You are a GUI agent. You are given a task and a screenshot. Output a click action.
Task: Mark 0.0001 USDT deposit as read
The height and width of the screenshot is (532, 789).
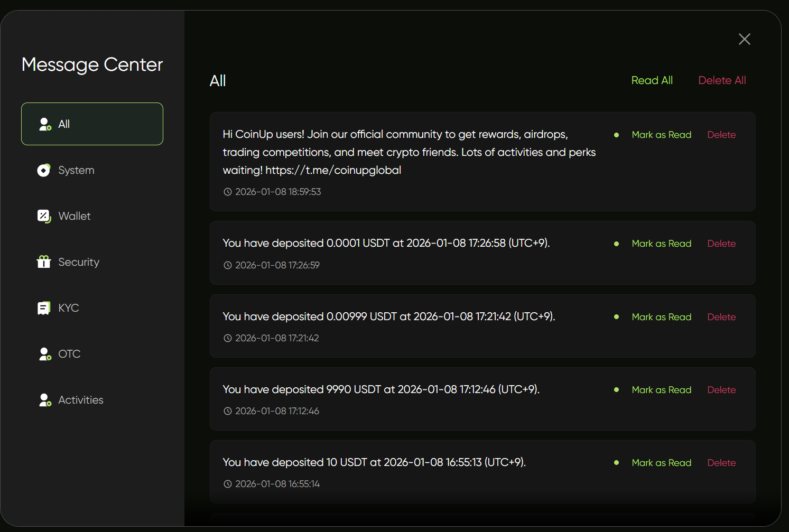661,244
